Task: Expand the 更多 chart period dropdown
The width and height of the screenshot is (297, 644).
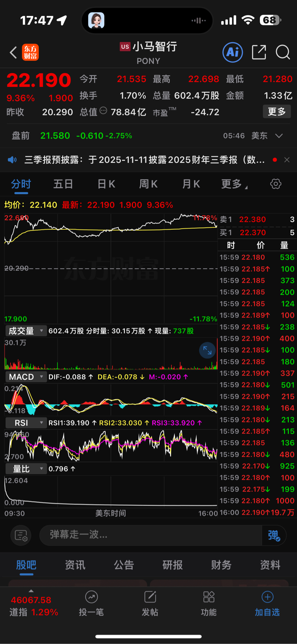Action: [234, 184]
